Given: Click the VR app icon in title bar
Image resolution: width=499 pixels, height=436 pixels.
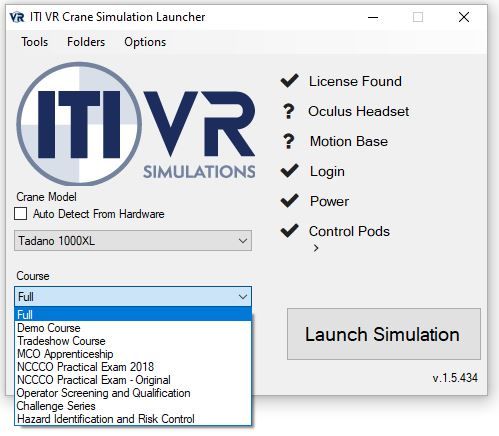Looking at the screenshot, I should [17, 17].
